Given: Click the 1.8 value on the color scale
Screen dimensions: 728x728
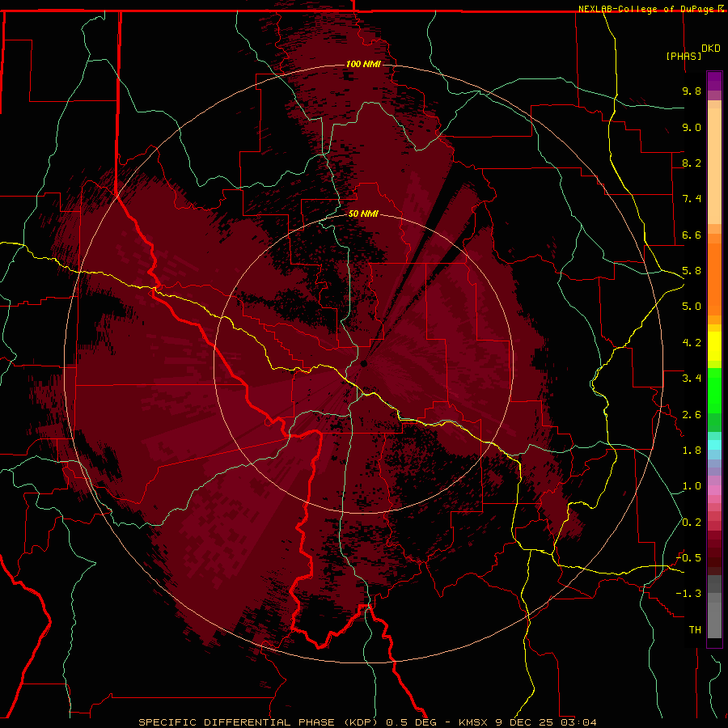Looking at the screenshot, I should (692, 451).
